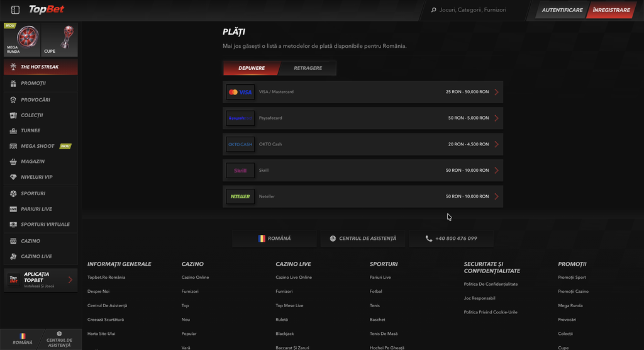Open the Cupe trophy tile
This screenshot has width=644, height=350.
pos(60,40)
